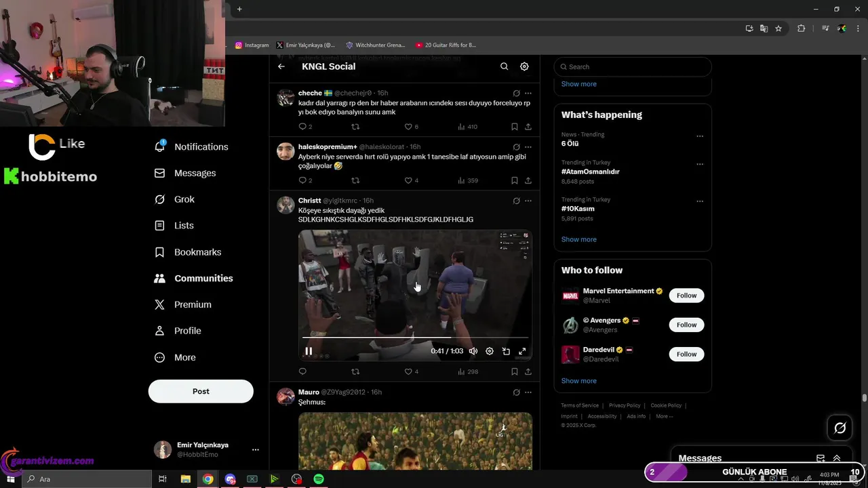Expand the Messages drawer chevrons
868x488 pixels.
[x=837, y=458]
